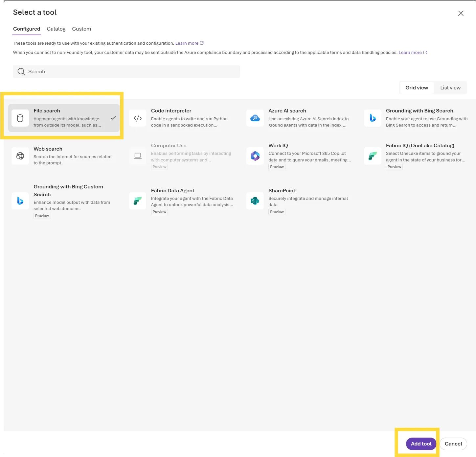Select the Azure AI search title
This screenshot has height=457, width=476.
(287, 111)
